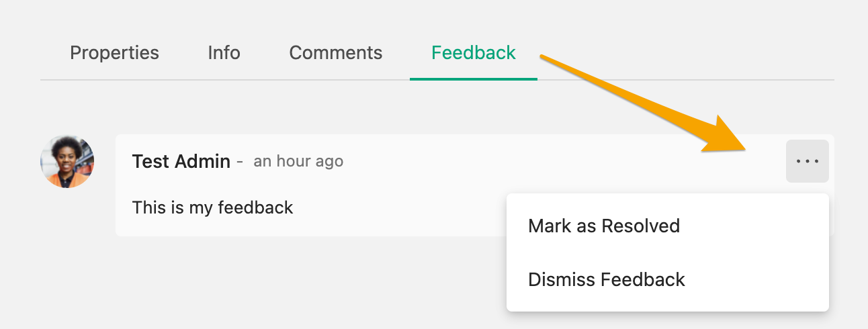This screenshot has width=868, height=329.
Task: Open the three-dot options menu button
Action: coord(807,161)
